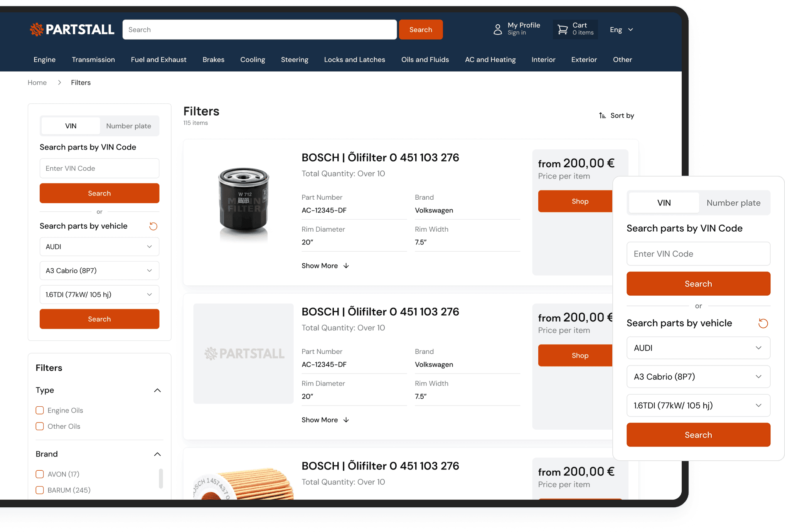This screenshot has width=785, height=532.
Task: Click Shop on first product card
Action: 575,201
